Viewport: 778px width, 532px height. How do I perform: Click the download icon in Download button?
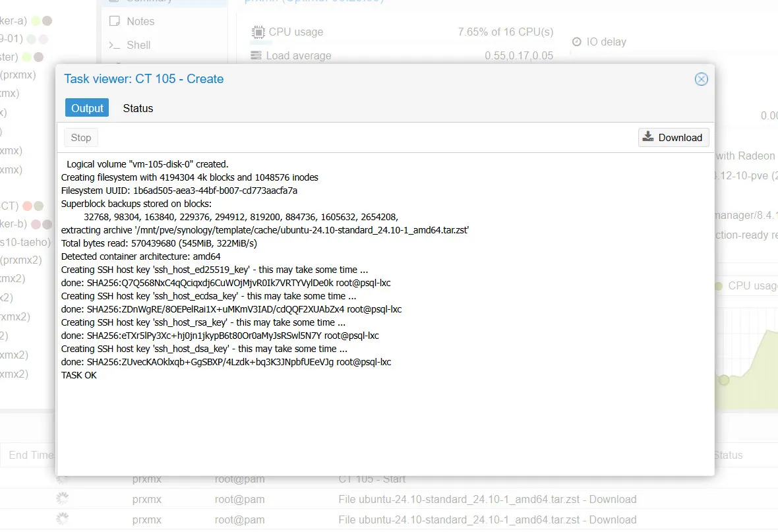[x=648, y=137]
